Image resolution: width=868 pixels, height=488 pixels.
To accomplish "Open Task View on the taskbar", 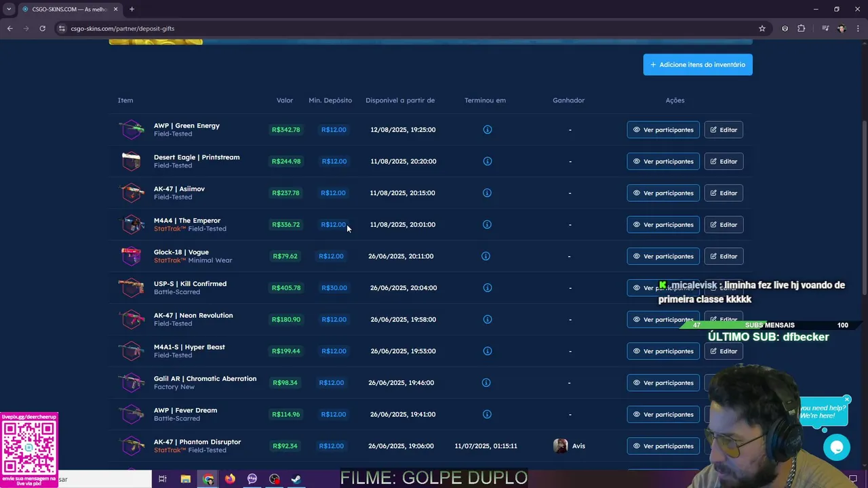I will coord(163,479).
